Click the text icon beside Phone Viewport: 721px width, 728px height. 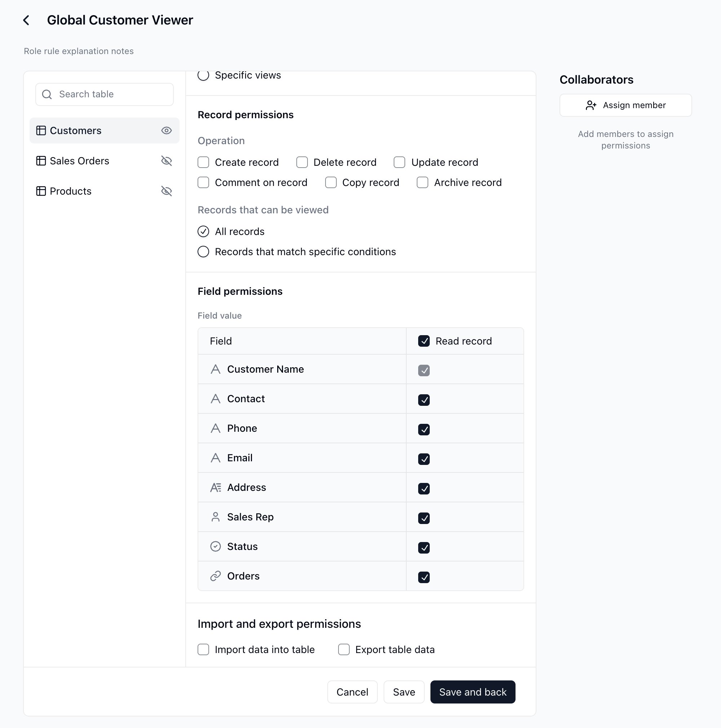[x=216, y=429]
